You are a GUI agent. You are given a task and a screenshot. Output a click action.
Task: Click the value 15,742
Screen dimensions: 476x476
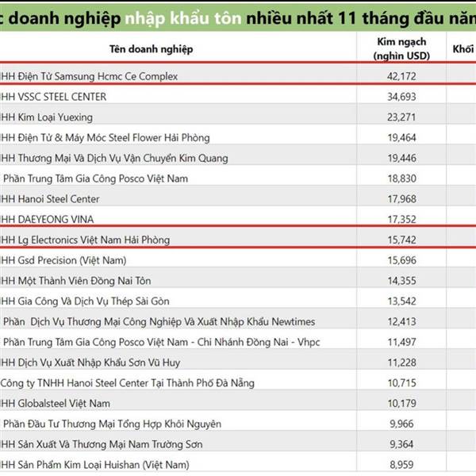tap(401, 240)
